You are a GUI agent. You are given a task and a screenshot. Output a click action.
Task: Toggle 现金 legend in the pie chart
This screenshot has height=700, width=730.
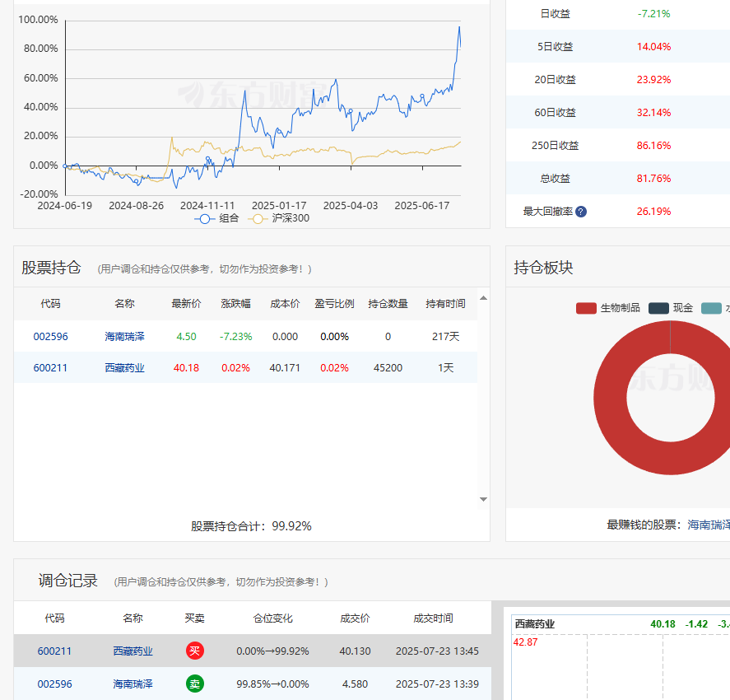[671, 308]
